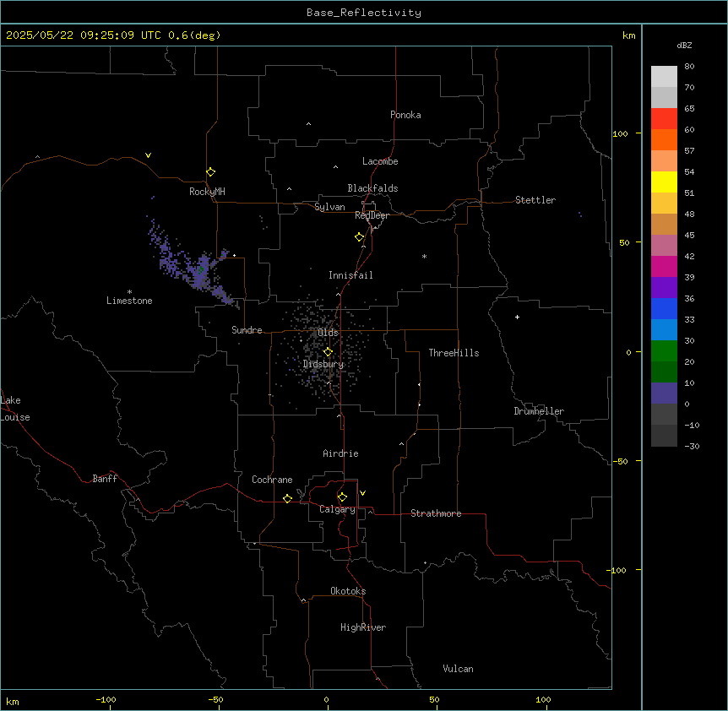This screenshot has height=711, width=728.
Task: Select the Sylvan label
Action: (329, 207)
